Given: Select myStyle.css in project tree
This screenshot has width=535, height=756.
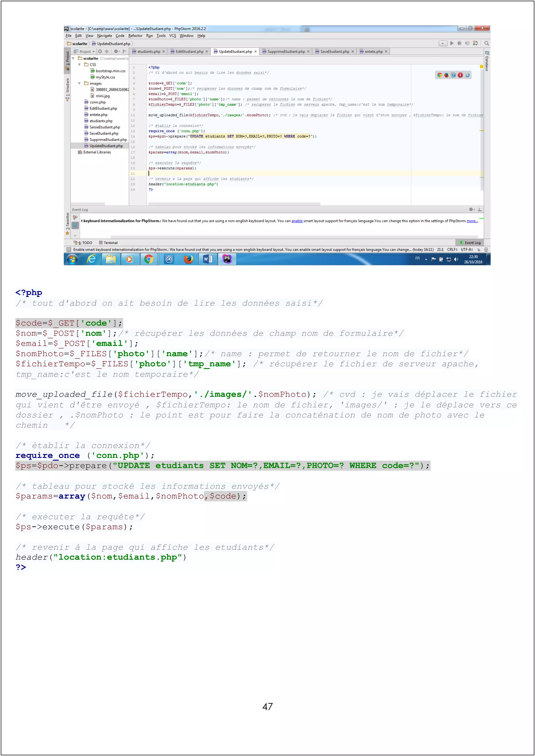Looking at the screenshot, I should pyautogui.click(x=102, y=77).
